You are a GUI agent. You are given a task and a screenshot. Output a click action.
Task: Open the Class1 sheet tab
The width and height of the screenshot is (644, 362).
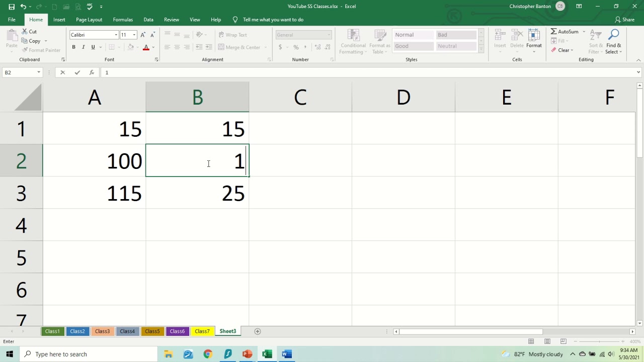coord(52,331)
